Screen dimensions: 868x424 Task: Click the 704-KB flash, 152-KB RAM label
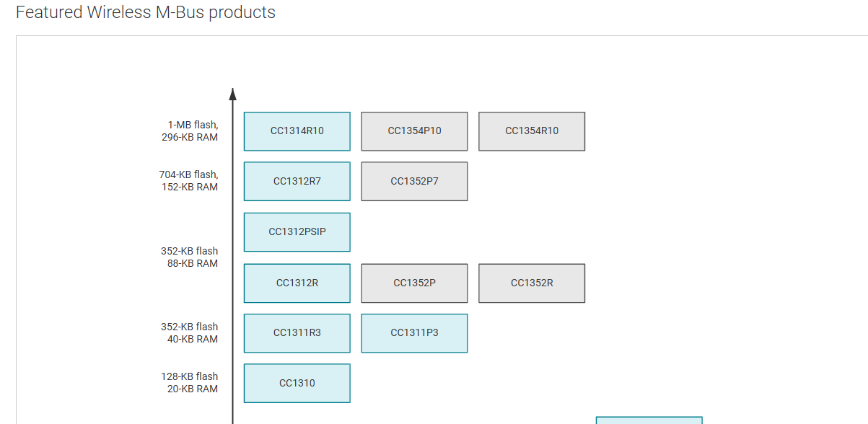189,181
